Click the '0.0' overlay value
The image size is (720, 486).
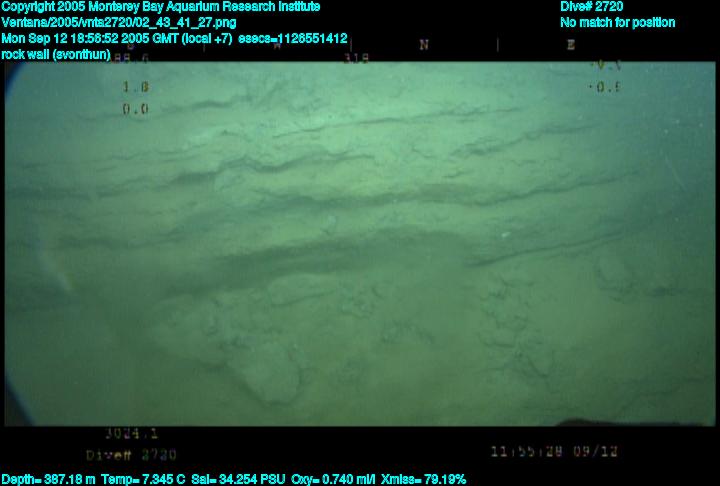135,109
